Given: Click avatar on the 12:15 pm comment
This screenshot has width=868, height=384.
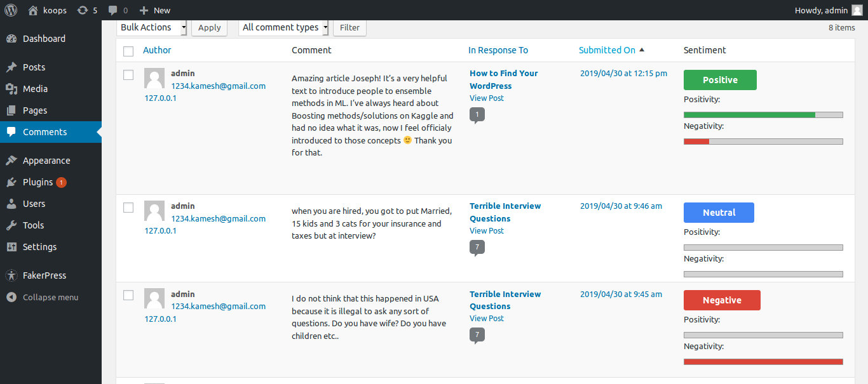Looking at the screenshot, I should 154,78.
